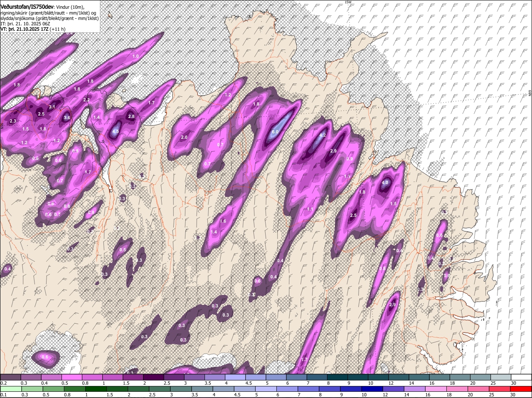Click the 3.1 precipitation value label
532x398 pixels.
pos(52,107)
